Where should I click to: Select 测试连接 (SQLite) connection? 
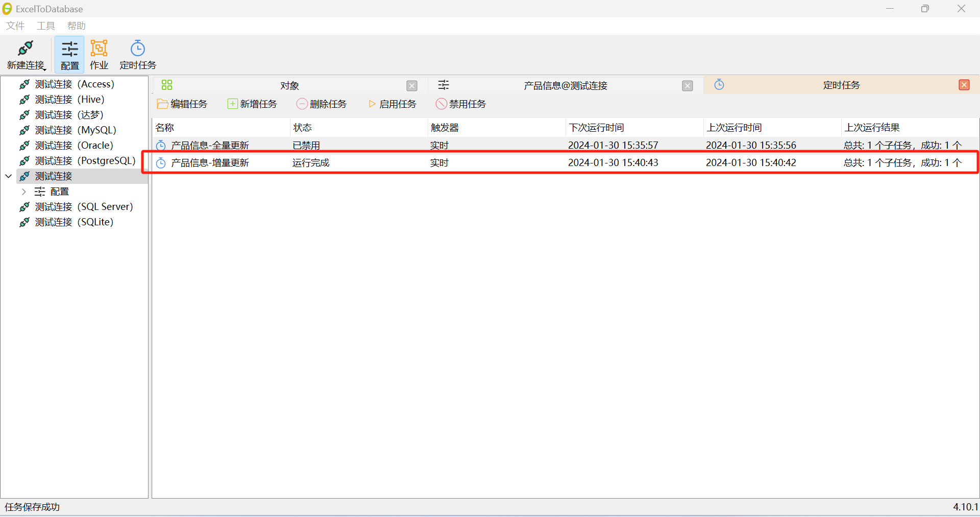(x=74, y=222)
